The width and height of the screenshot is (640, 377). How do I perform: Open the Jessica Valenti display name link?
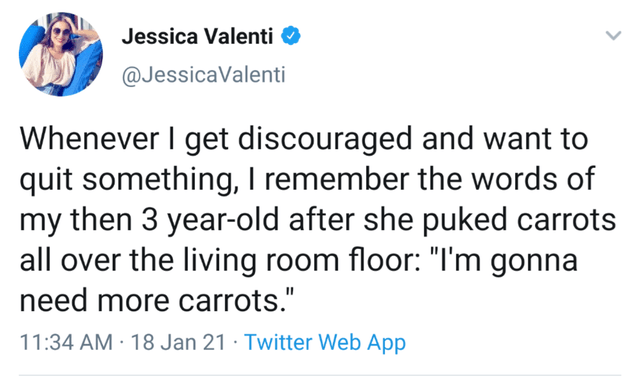tap(197, 36)
